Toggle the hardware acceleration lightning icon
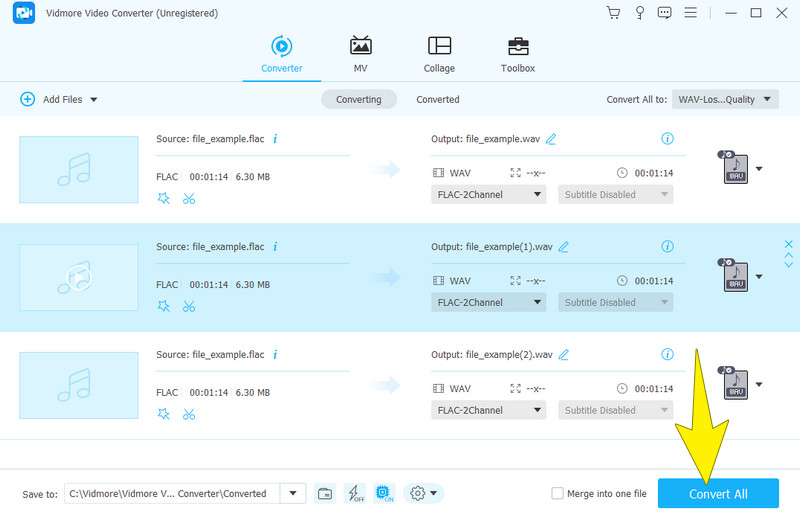The width and height of the screenshot is (800, 512). tap(354, 493)
